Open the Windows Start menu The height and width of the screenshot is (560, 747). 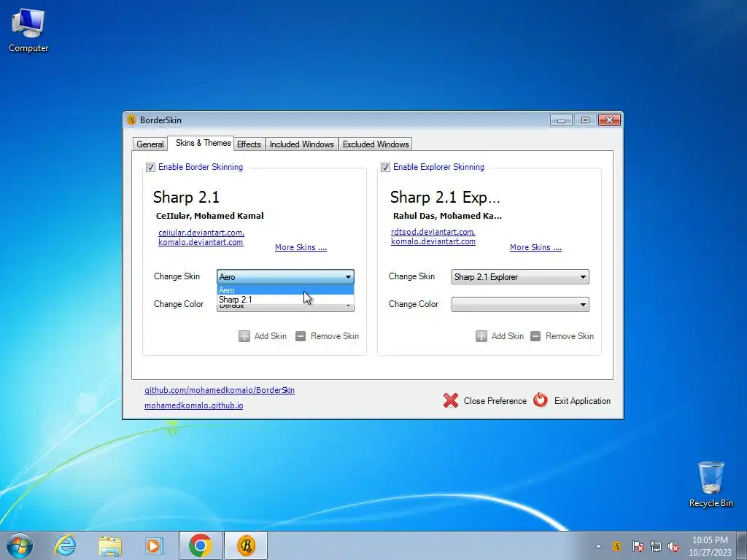20,545
